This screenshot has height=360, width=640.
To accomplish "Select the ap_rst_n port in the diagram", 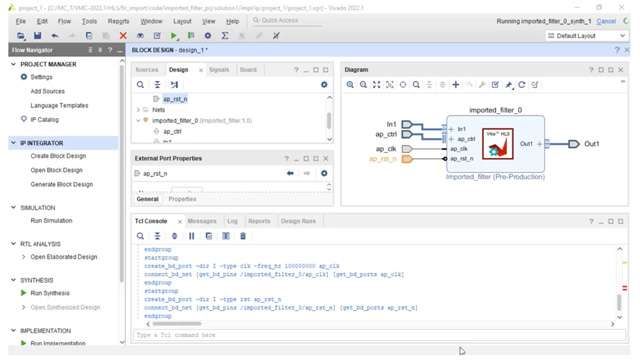I will 407,159.
